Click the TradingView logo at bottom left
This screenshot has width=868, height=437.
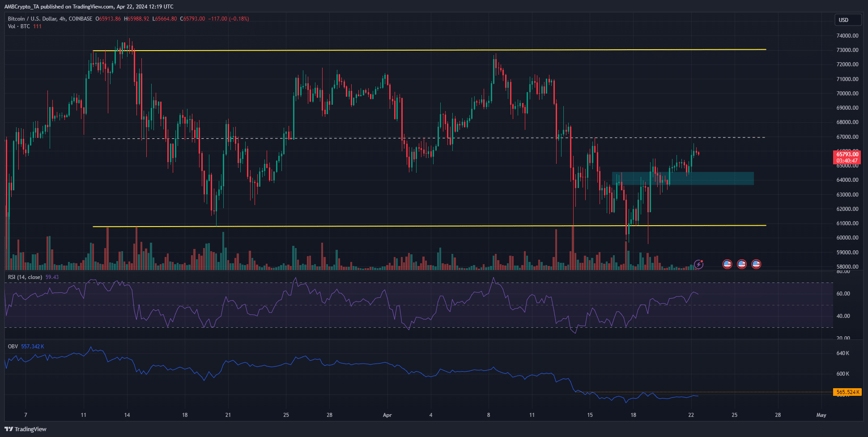[x=26, y=429]
